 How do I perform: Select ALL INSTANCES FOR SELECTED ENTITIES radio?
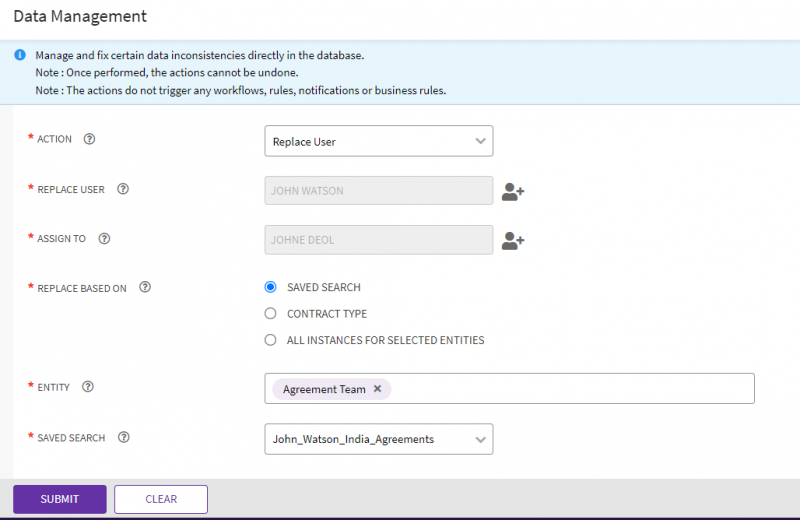click(270, 340)
